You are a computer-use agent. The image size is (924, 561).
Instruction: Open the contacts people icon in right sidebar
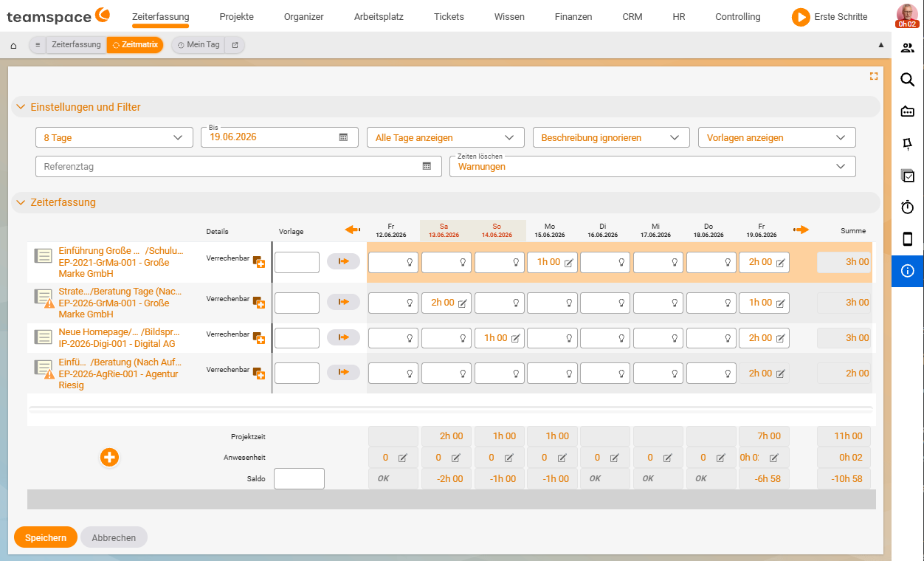coord(908,48)
